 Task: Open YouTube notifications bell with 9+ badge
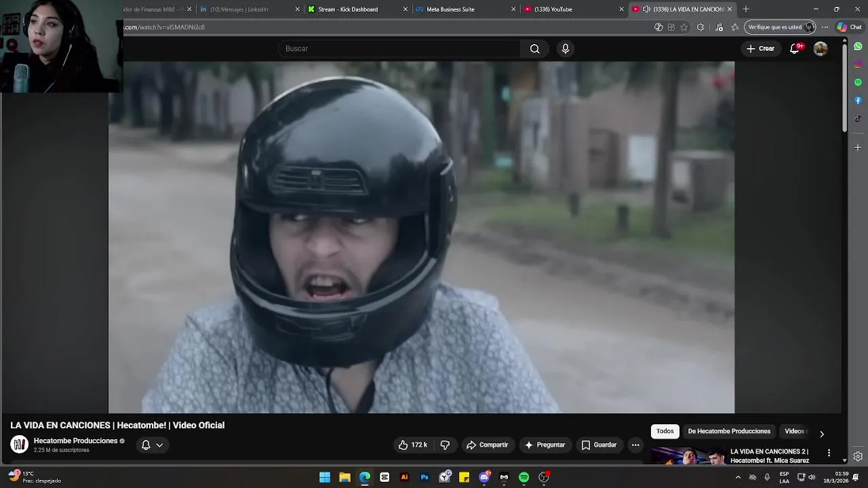pyautogui.click(x=795, y=49)
